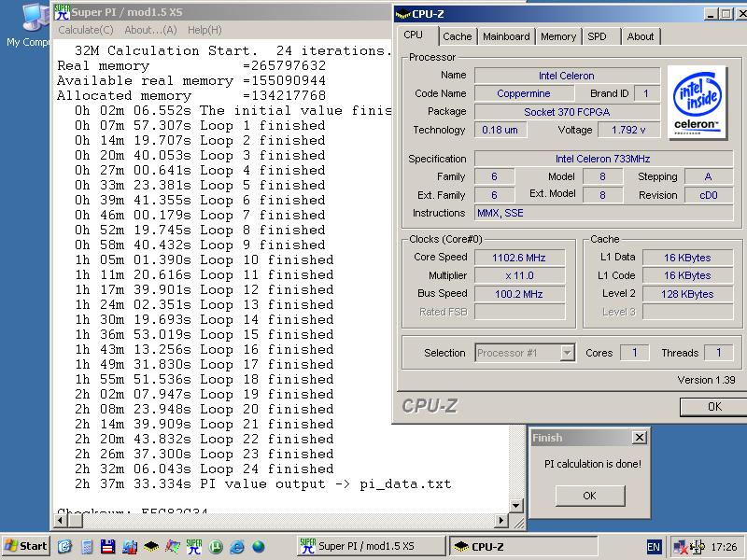Viewport: 747px width, 560px height.
Task: Click OK in the Finish dialog
Action: [590, 496]
